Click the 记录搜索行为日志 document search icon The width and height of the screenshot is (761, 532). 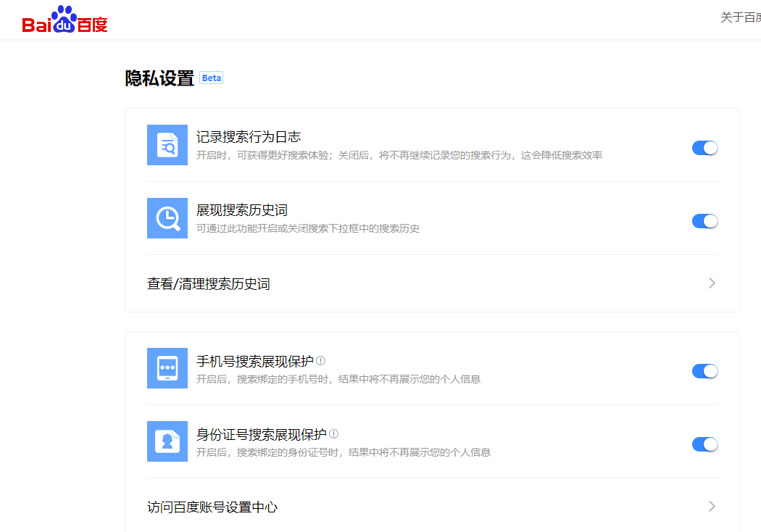(x=167, y=145)
